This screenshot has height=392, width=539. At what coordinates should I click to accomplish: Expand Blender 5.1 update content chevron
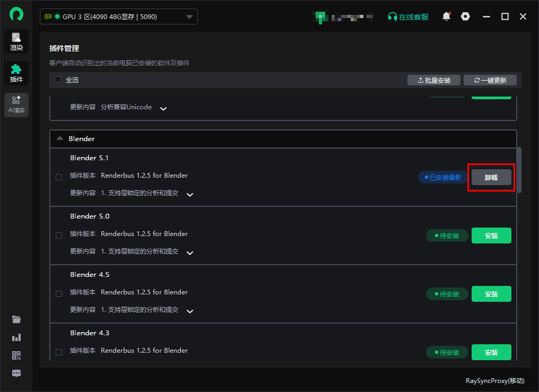tap(190, 195)
